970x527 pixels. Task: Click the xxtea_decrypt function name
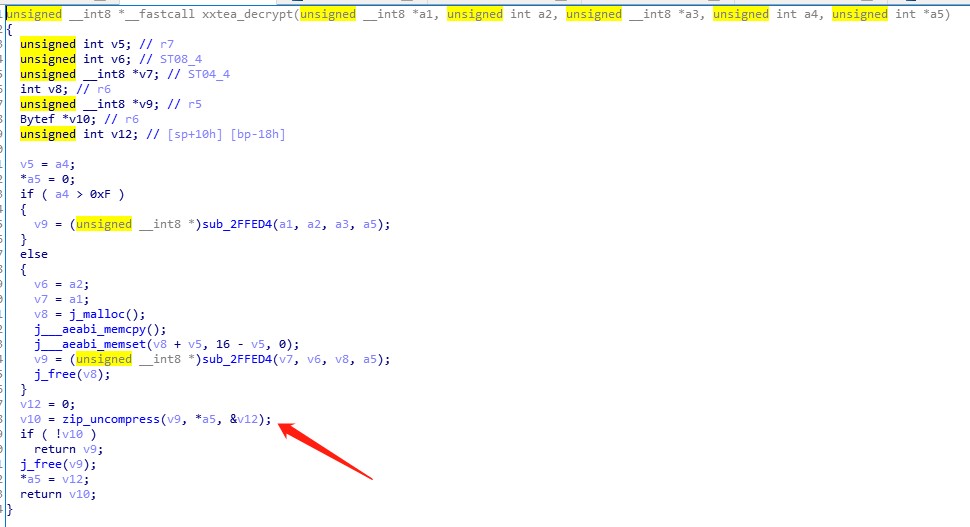[x=247, y=14]
